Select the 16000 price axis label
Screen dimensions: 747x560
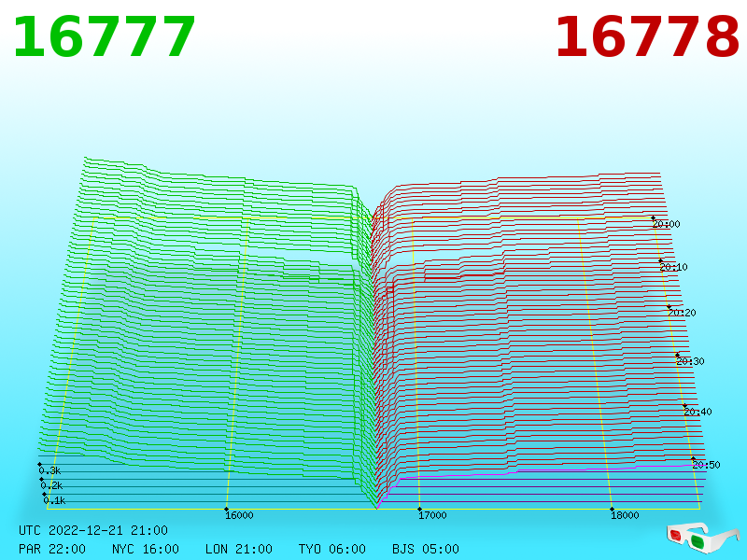pos(239,515)
